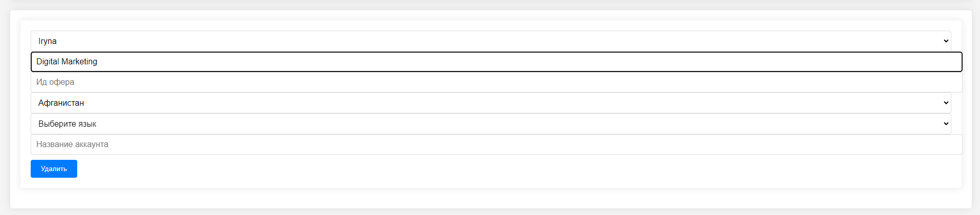Click the chevron arrow on Iryna select
Viewport: 980px width, 215px height.
pos(946,41)
